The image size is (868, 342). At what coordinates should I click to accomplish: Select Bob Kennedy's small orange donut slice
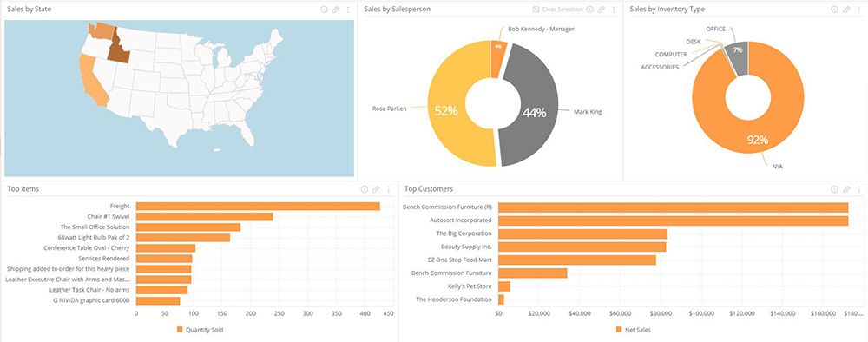pos(498,53)
